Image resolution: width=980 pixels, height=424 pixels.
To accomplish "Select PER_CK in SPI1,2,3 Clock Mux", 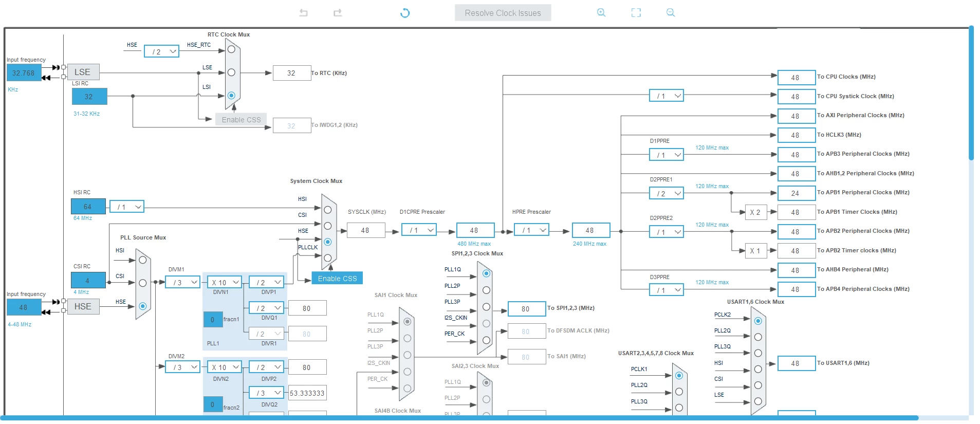I will pyautogui.click(x=486, y=340).
